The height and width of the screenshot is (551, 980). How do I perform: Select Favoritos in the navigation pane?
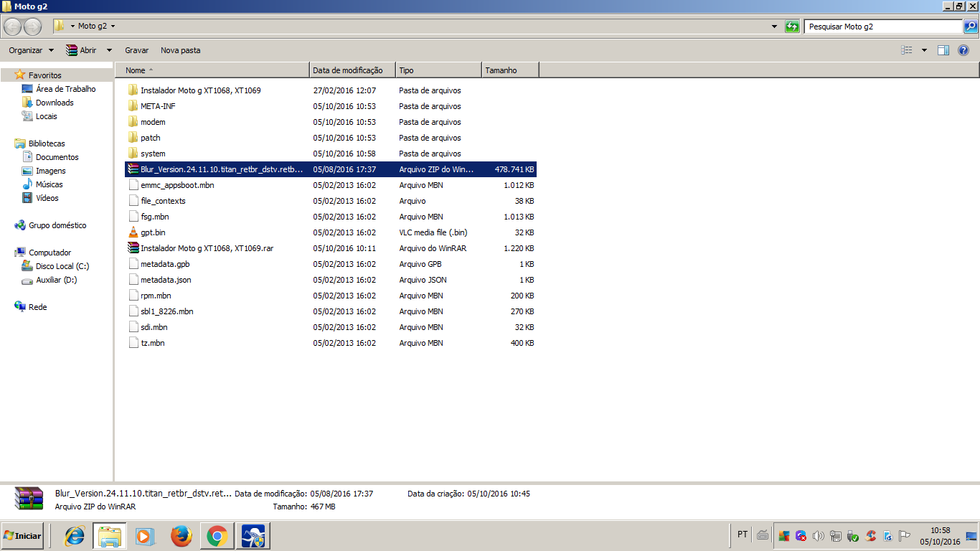pyautogui.click(x=44, y=75)
